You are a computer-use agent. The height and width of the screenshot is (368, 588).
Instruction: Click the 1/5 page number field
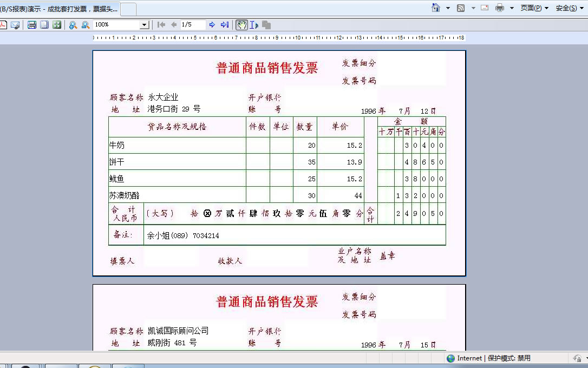[193, 25]
